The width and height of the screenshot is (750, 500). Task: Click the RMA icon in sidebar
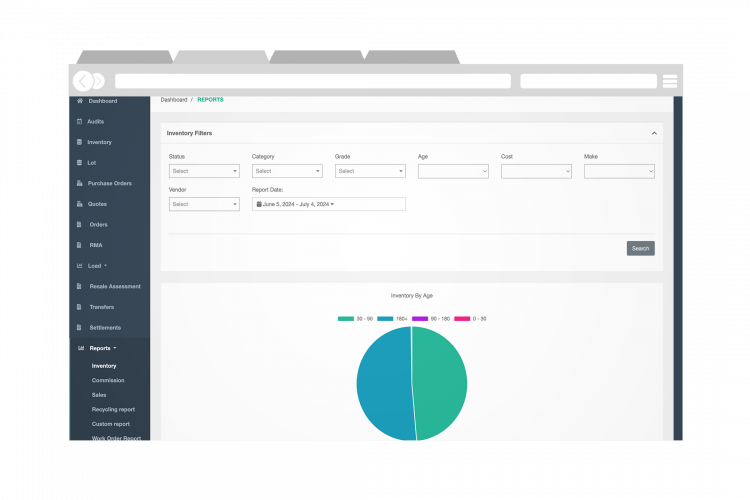(x=79, y=245)
